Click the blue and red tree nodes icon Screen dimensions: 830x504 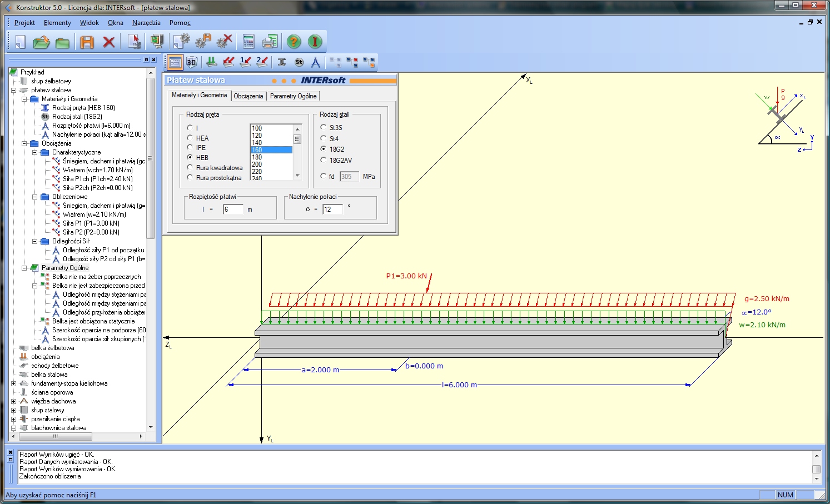(x=352, y=62)
